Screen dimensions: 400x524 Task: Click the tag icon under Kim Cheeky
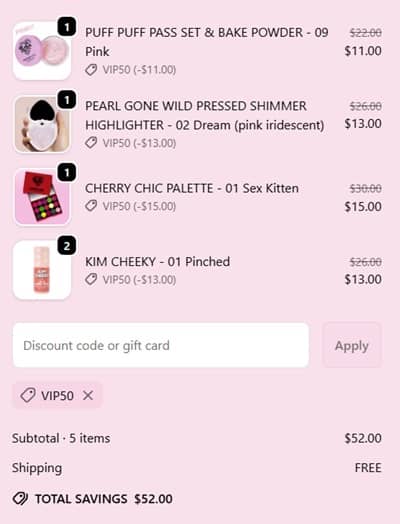(91, 279)
